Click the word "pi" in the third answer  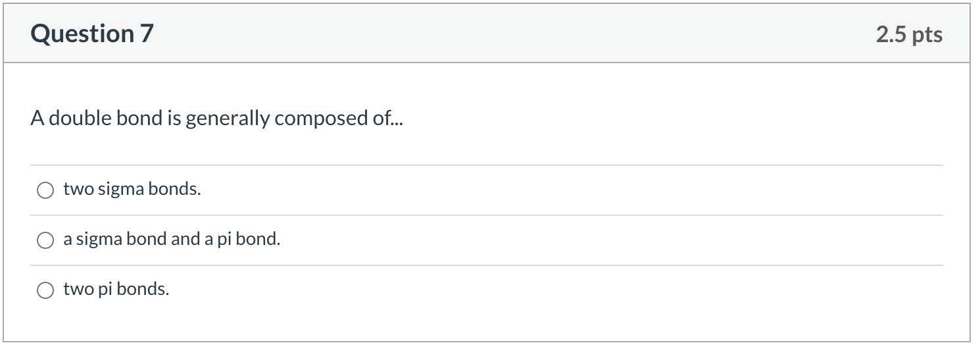pyautogui.click(x=105, y=289)
